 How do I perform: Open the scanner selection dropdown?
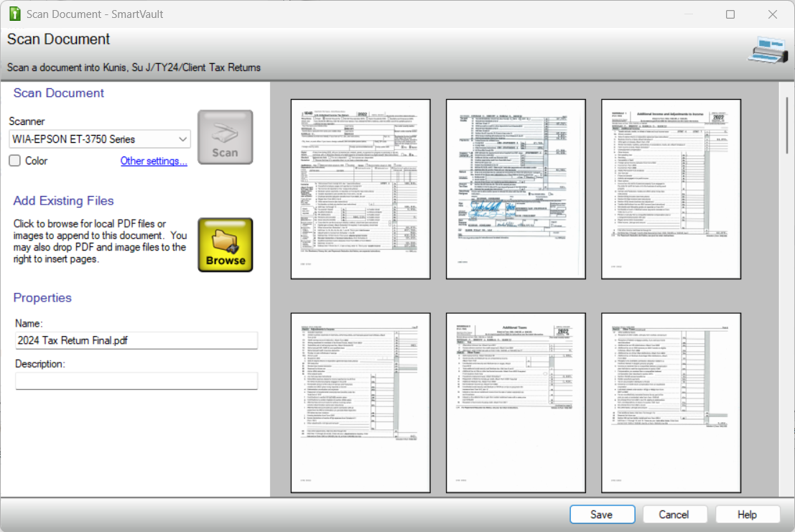[182, 139]
